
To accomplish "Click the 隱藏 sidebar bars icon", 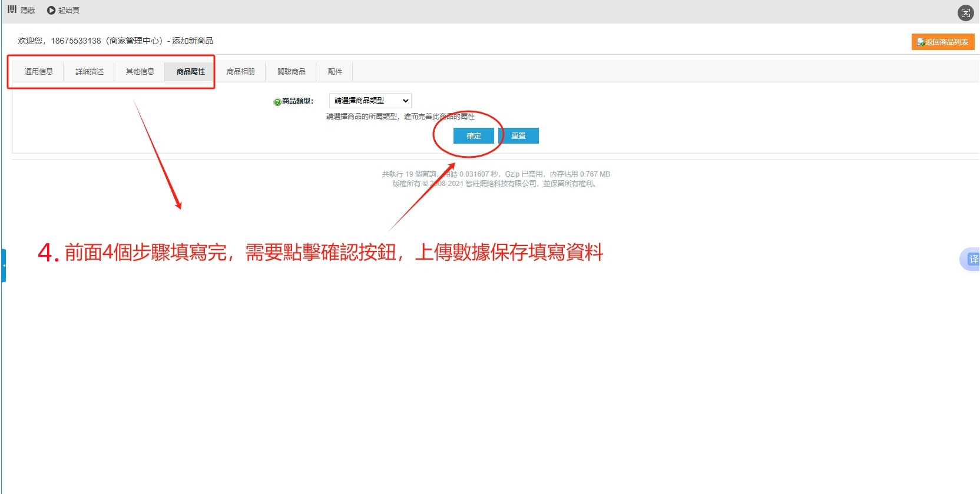I will (12, 9).
